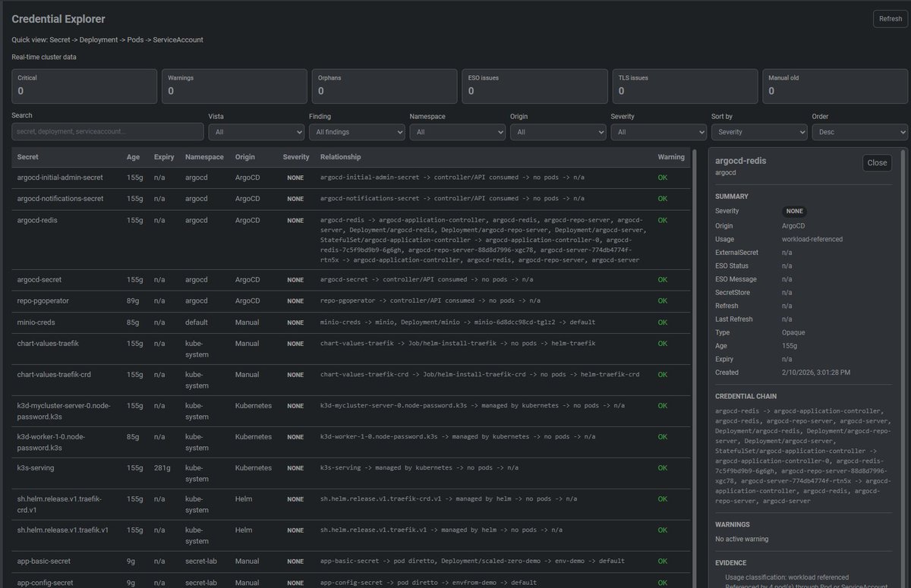Click the 281g expiry value of k3s-serving
The height and width of the screenshot is (588, 911).
(161, 468)
